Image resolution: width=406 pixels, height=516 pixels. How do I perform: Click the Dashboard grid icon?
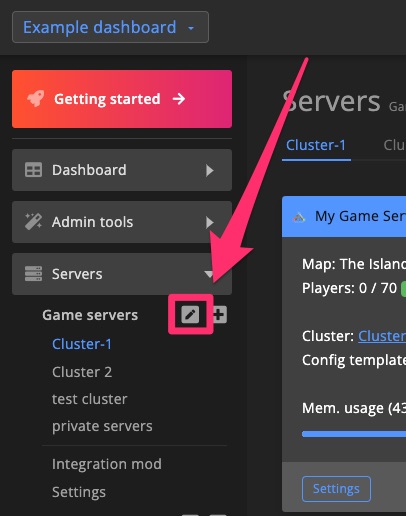(33, 170)
